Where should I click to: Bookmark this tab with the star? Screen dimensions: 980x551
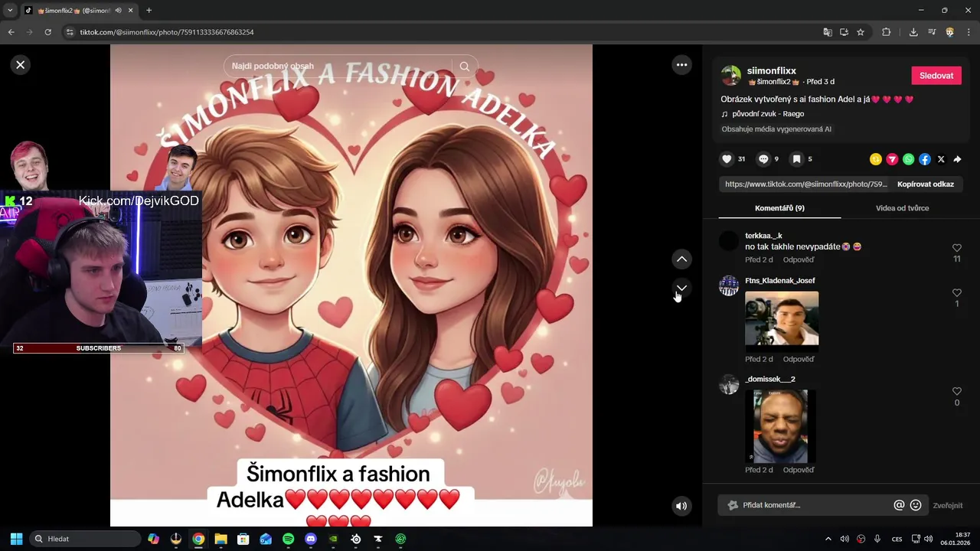[861, 32]
